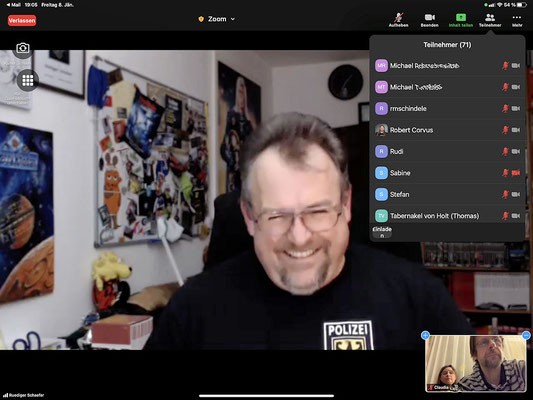
Task: Switch to gallery view grid icon
Action: tap(28, 80)
